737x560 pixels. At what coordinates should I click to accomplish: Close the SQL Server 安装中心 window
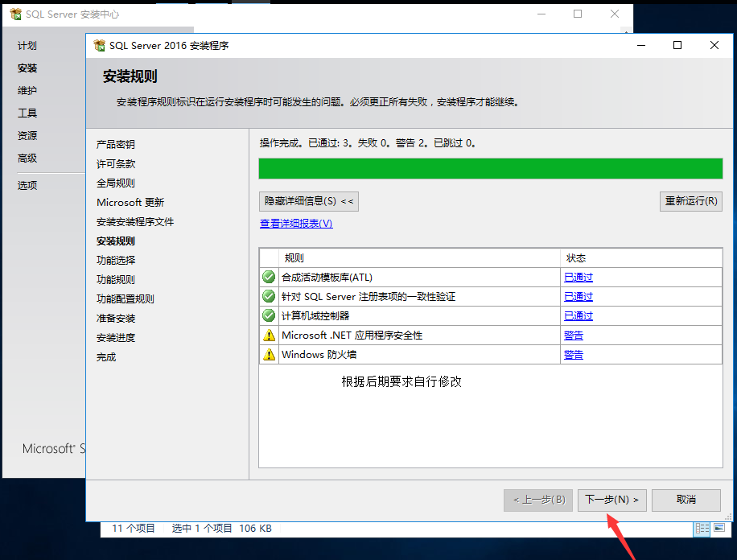click(615, 14)
